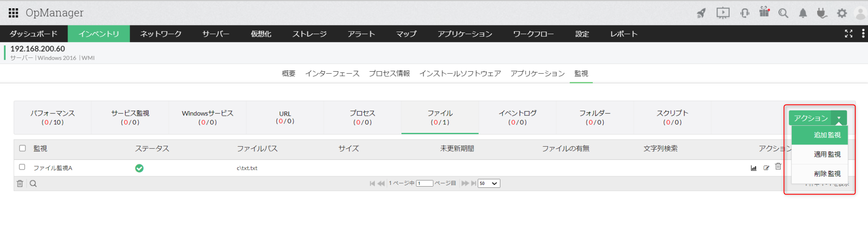Open the インベントリ menu
The height and width of the screenshot is (227, 868).
tap(99, 34)
